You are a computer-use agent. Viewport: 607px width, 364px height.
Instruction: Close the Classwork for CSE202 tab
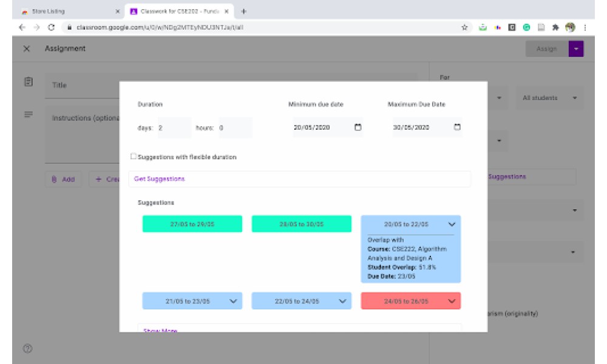click(x=226, y=11)
